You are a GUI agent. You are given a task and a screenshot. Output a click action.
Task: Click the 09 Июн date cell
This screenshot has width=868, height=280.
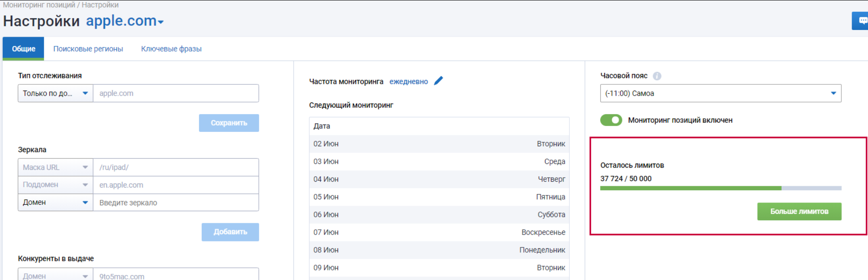tap(326, 267)
